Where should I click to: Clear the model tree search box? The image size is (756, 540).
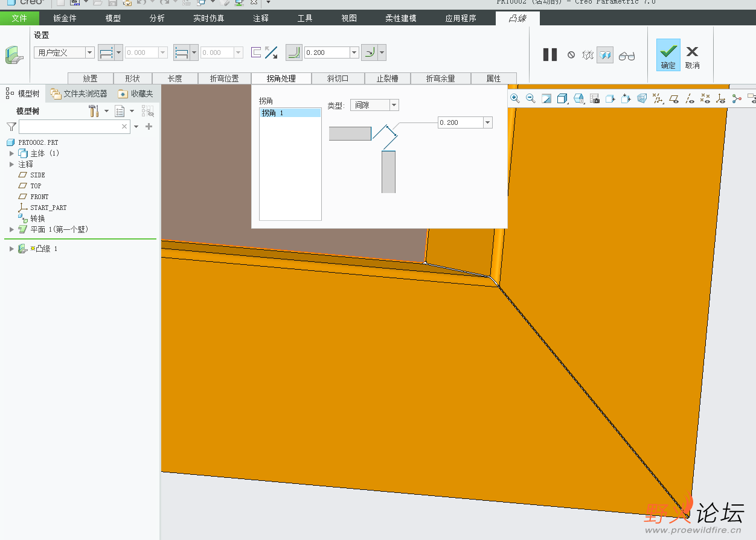[124, 127]
